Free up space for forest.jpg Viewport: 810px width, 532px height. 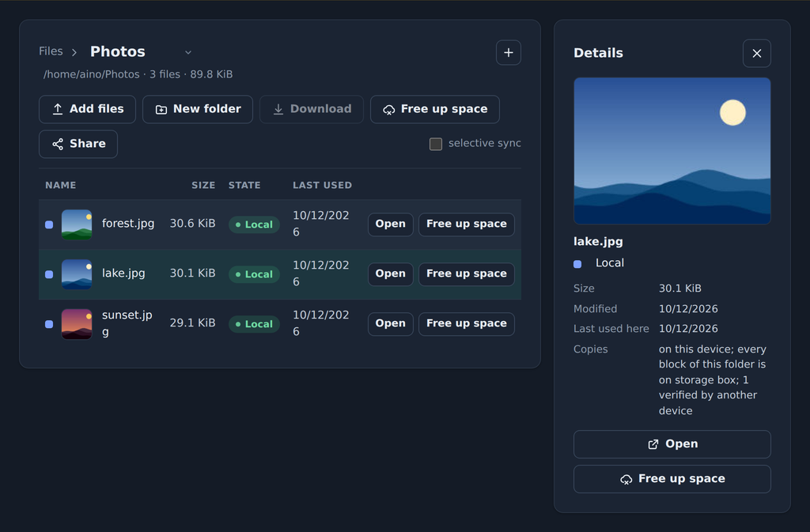[467, 224]
